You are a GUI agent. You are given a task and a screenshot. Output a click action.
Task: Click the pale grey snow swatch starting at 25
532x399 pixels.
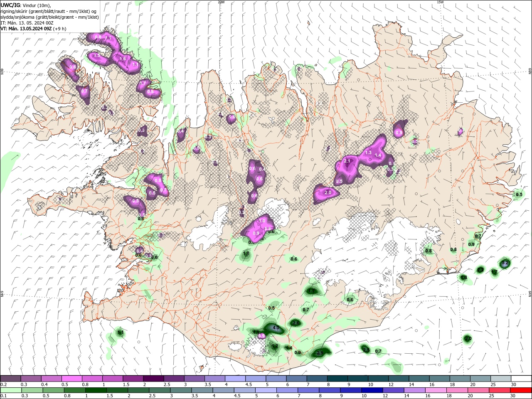coord(500,379)
